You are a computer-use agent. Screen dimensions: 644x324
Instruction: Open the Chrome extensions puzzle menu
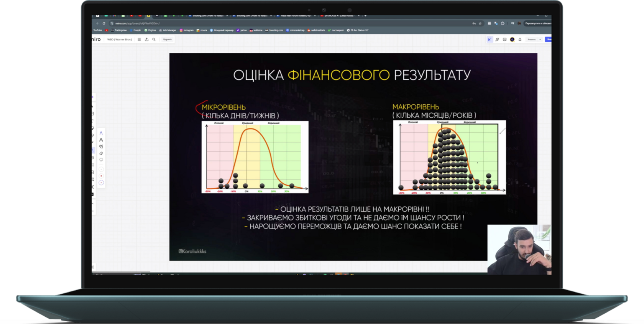pyautogui.click(x=503, y=23)
